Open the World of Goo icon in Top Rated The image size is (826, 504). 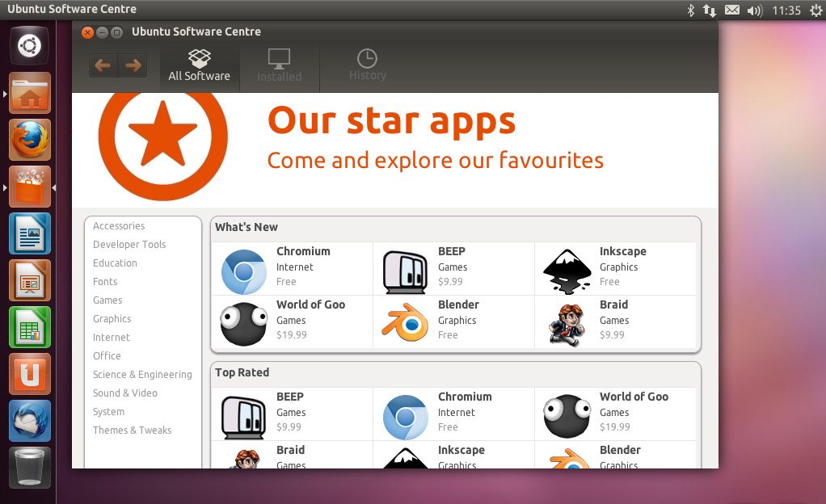pos(567,416)
